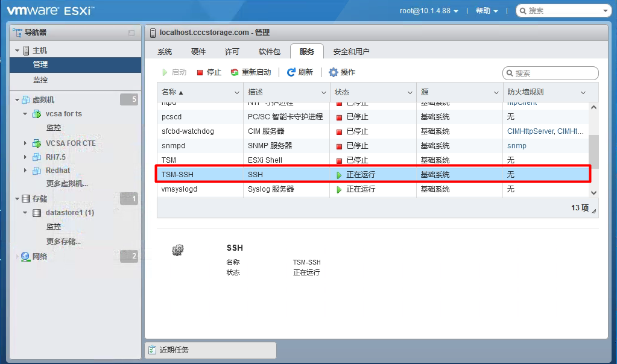617x364 pixels.
Task: Open the root@10.1.4.88 user dropdown
Action: tap(429, 11)
